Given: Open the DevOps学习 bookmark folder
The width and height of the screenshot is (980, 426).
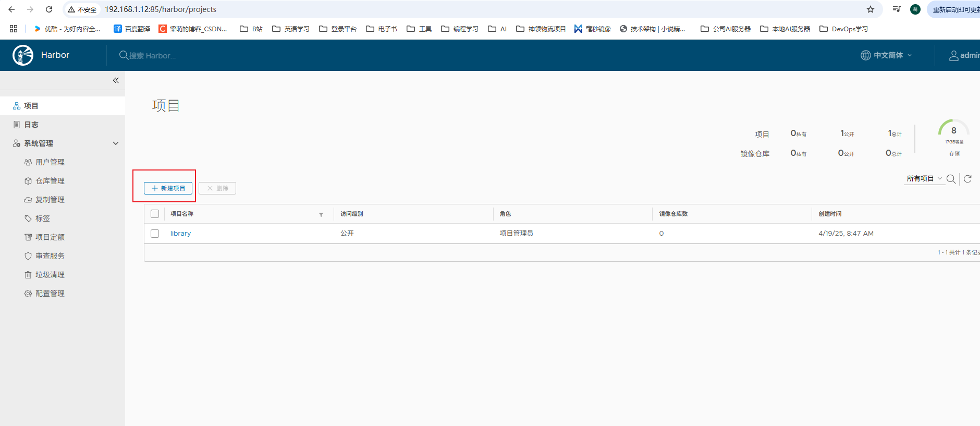Looking at the screenshot, I should coord(843,29).
